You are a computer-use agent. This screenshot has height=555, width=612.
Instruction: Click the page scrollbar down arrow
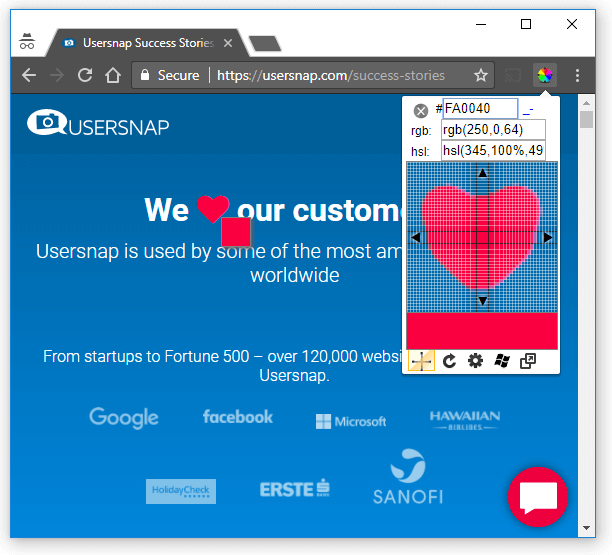tap(586, 528)
